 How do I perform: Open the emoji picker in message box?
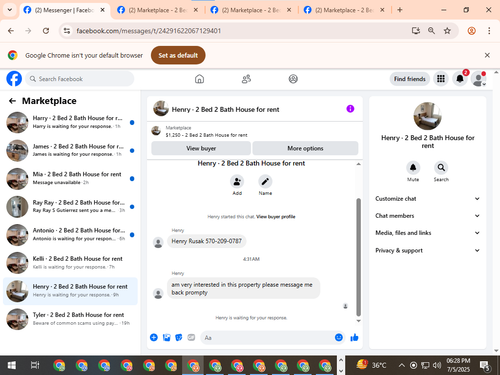click(339, 337)
